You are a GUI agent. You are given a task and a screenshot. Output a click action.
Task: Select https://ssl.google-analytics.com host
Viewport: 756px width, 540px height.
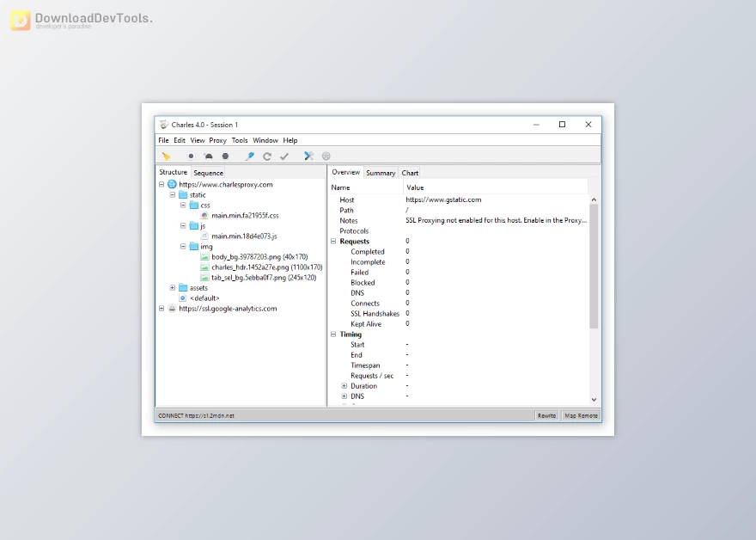point(228,309)
